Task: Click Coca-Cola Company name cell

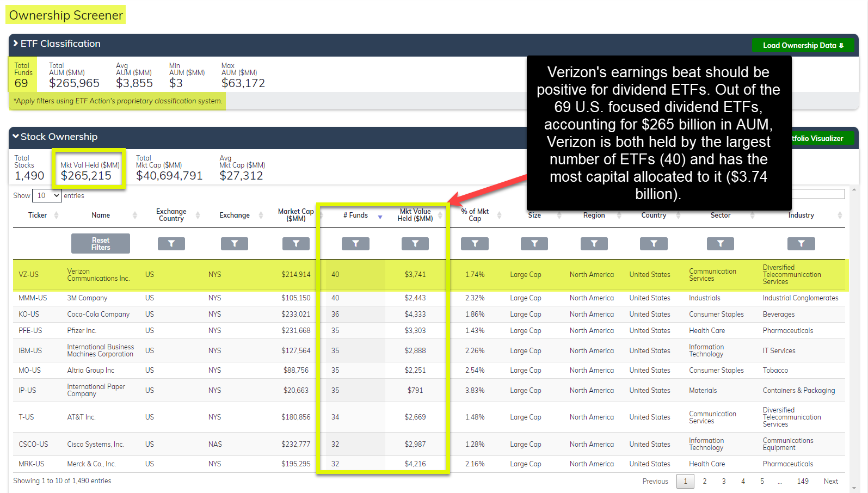Action: point(99,315)
